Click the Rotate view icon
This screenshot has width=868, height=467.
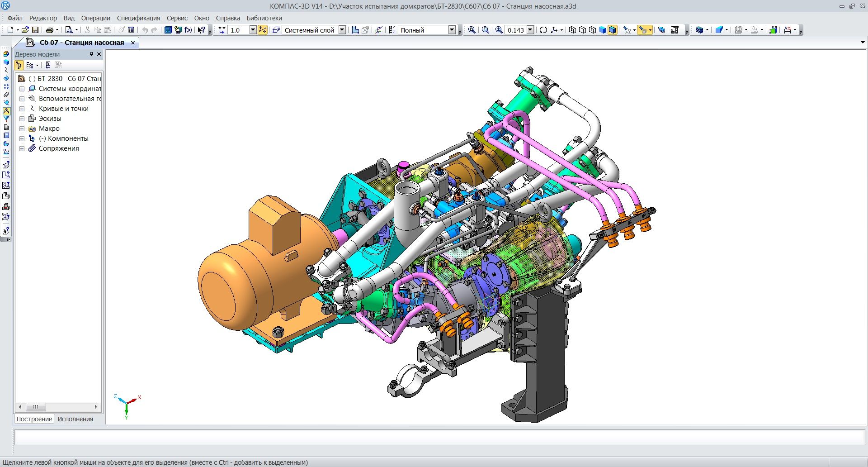tap(543, 30)
